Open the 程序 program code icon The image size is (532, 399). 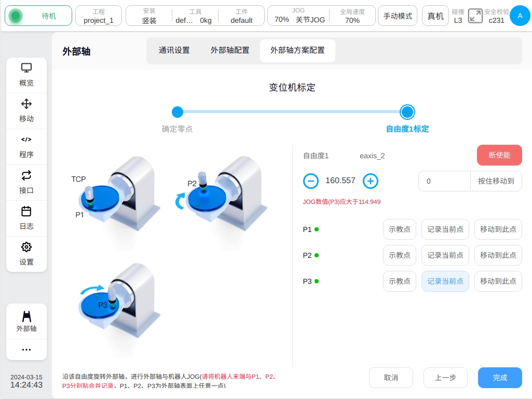(26, 147)
